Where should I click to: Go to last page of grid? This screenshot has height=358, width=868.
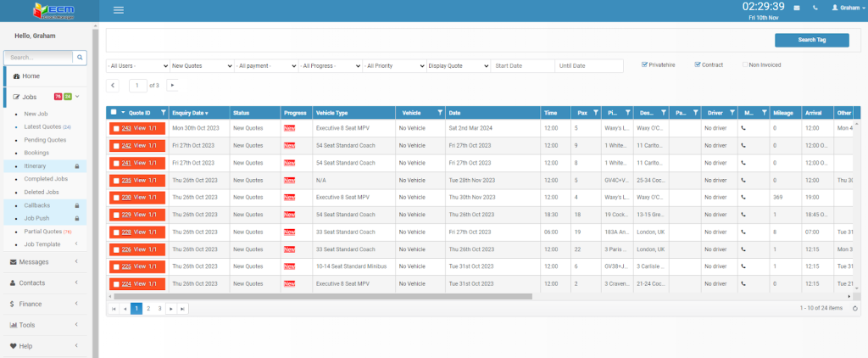pos(182,309)
